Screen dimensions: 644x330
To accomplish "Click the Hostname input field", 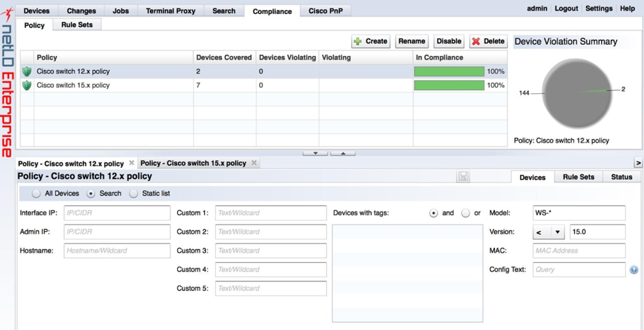I will [117, 251].
